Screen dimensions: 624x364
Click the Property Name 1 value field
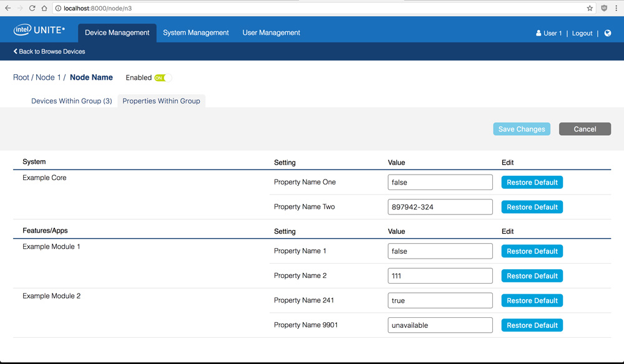[440, 251]
